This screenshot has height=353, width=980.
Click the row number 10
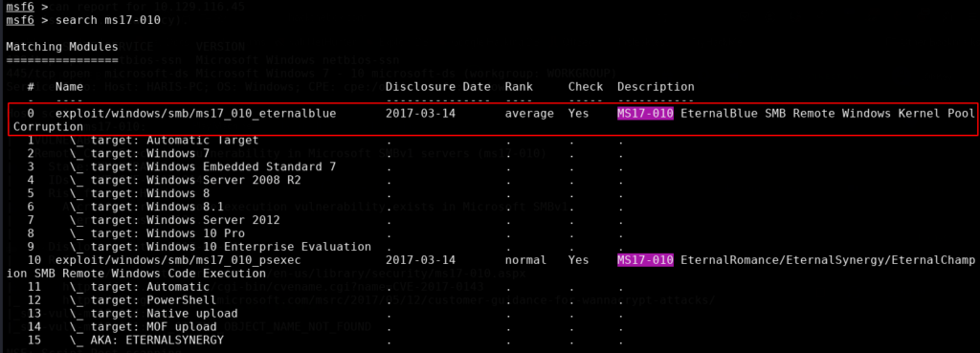tap(34, 260)
